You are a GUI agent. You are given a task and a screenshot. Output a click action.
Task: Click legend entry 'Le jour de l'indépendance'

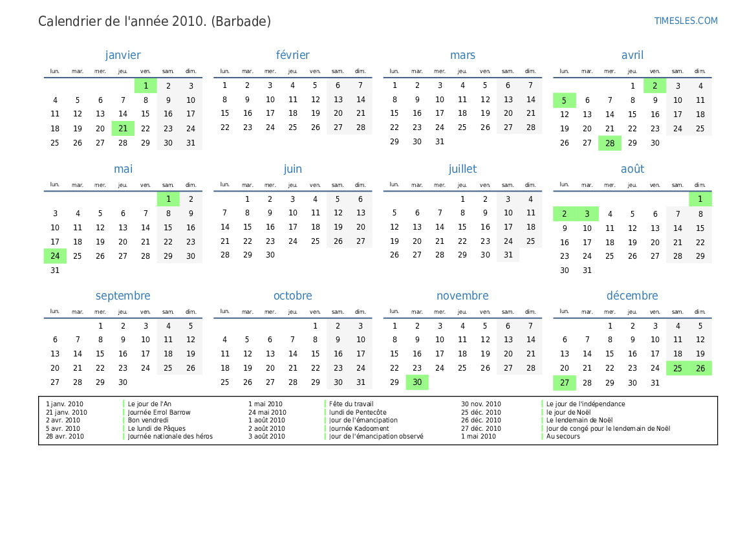pyautogui.click(x=585, y=404)
